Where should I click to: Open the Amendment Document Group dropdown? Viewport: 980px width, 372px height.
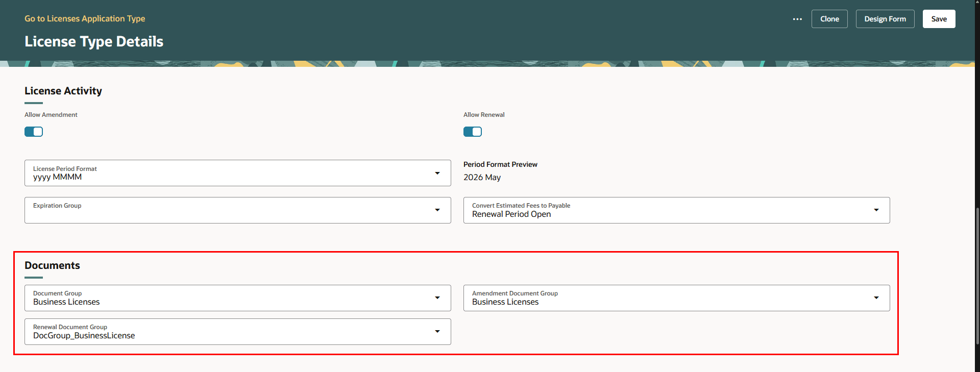677,298
